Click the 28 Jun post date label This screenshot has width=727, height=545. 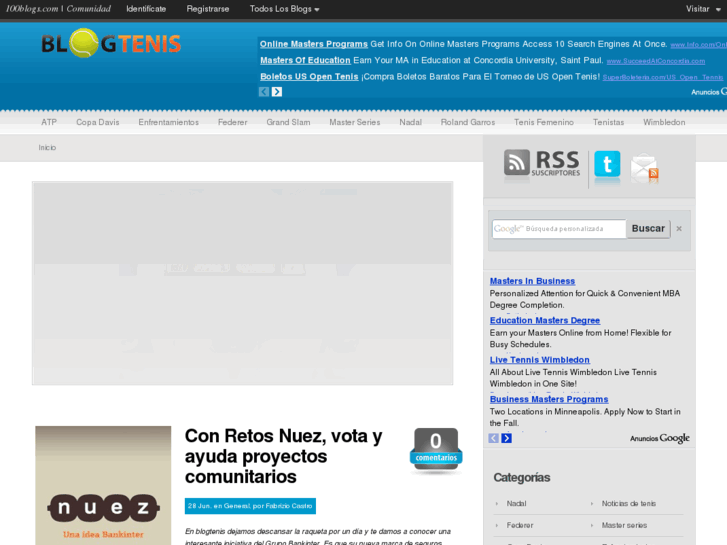click(x=250, y=506)
